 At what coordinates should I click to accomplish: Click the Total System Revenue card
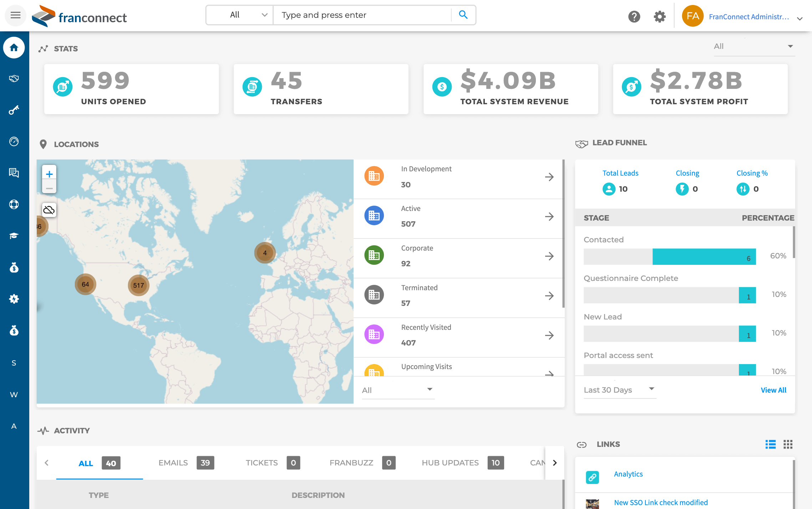click(511, 89)
